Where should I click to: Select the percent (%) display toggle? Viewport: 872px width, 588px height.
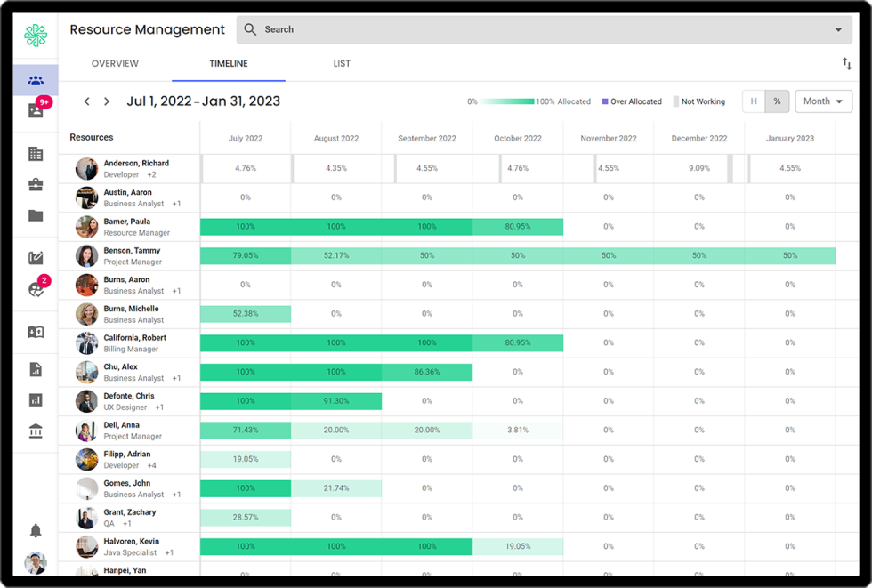777,101
